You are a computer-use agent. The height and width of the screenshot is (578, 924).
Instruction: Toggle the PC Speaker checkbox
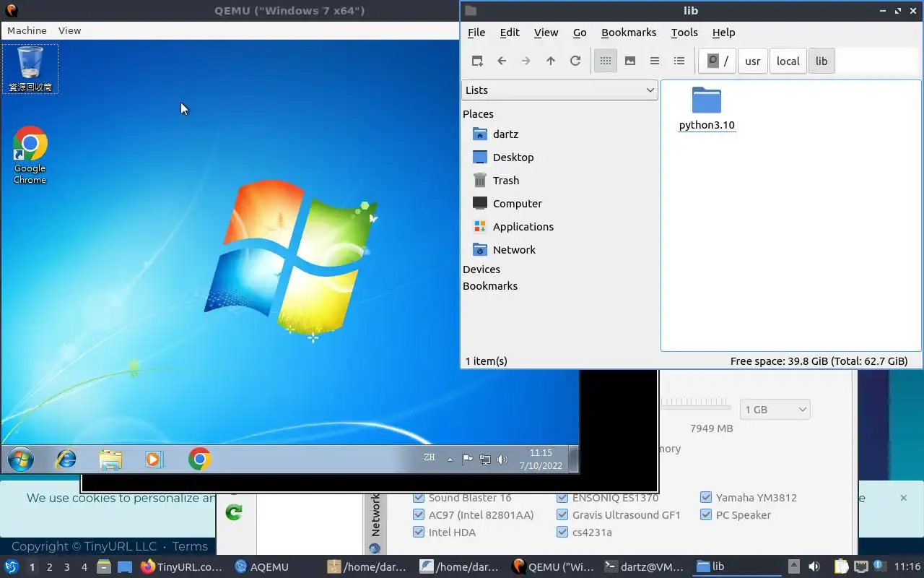[x=706, y=515]
